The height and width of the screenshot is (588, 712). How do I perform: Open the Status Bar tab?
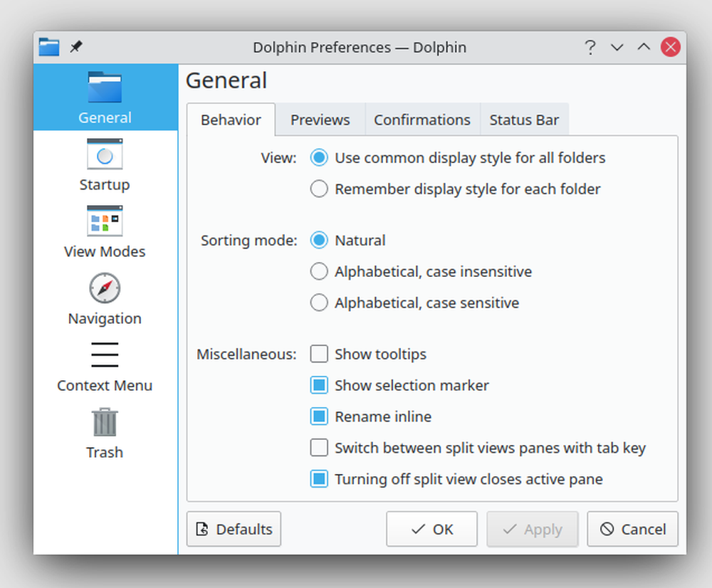(524, 120)
